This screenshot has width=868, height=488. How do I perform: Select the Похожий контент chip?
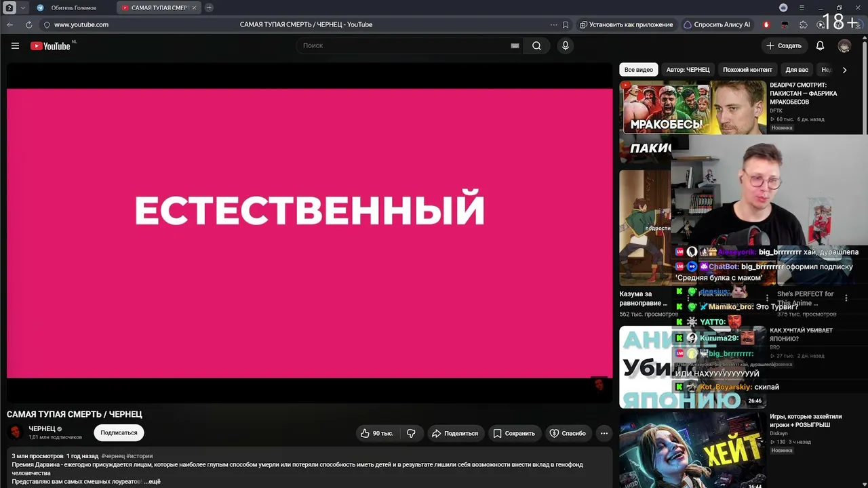[x=747, y=70]
